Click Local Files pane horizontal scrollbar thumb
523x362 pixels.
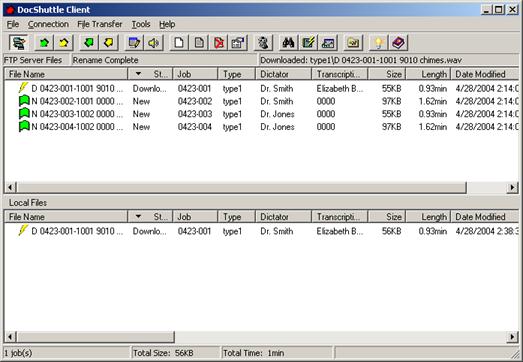(96, 337)
